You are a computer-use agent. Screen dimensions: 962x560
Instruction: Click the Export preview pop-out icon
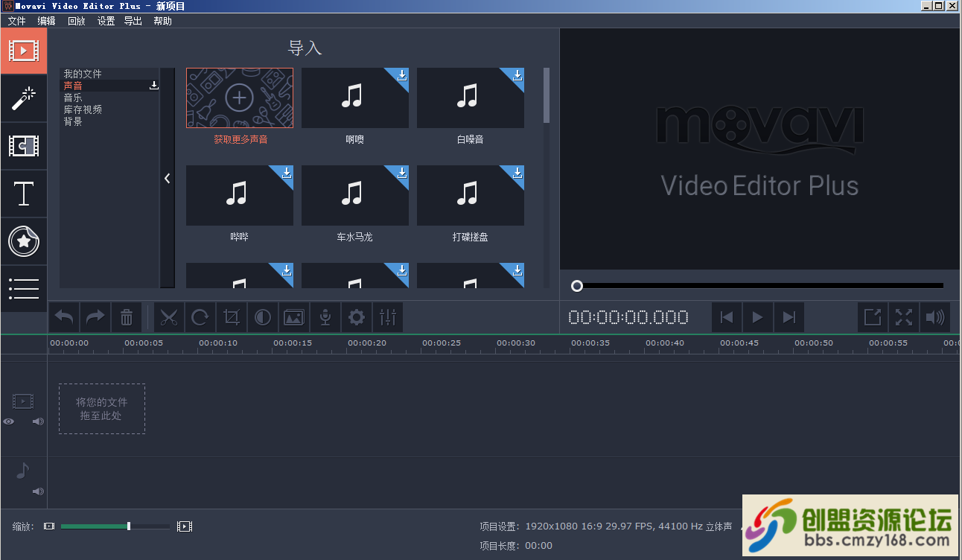(x=873, y=317)
